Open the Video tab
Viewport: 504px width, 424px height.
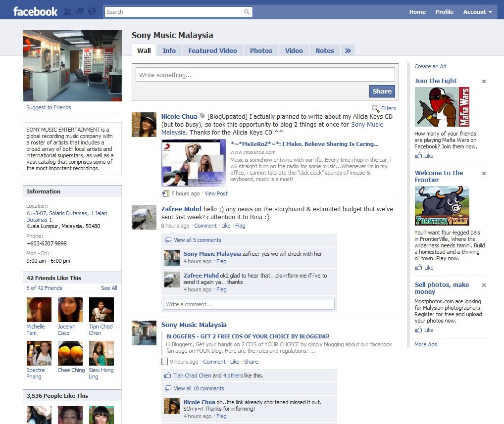(x=294, y=50)
